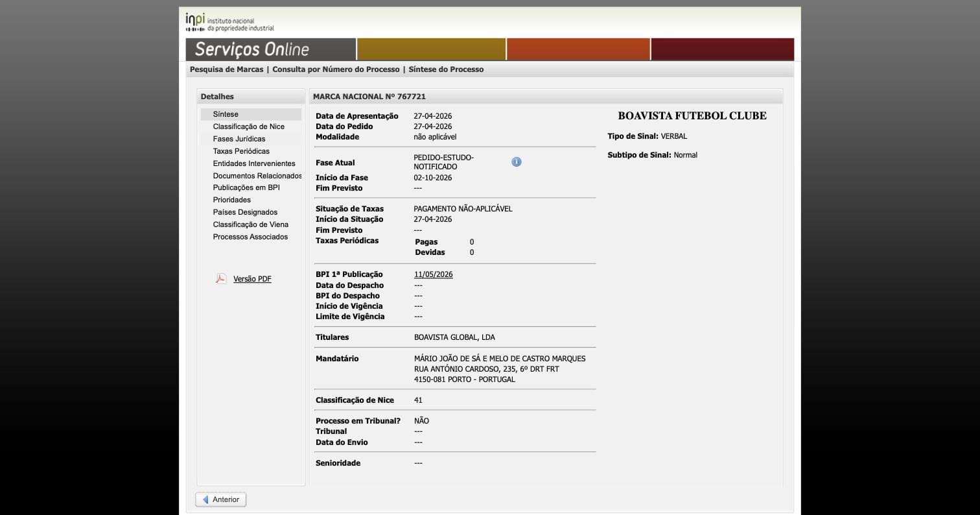Click the PEDIDO-ESTUDO-NOTIFICADO phase value
980x515 pixels.
coord(444,162)
